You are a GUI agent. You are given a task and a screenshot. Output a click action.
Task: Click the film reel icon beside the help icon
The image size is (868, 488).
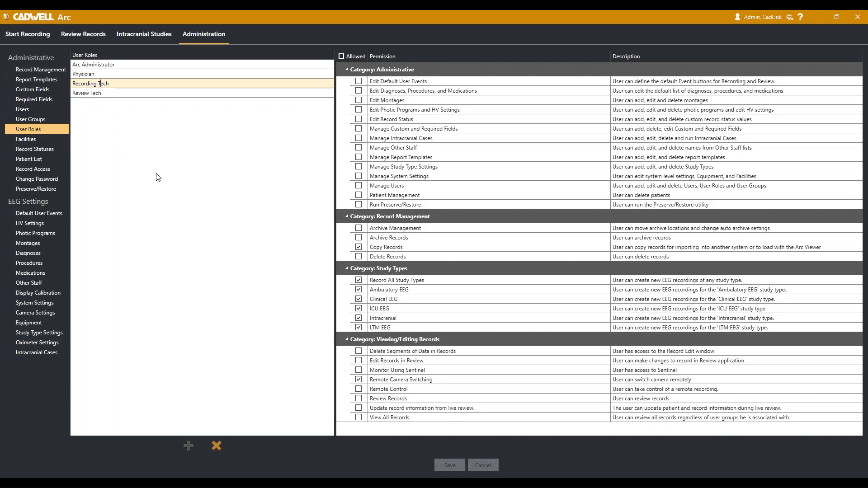790,17
